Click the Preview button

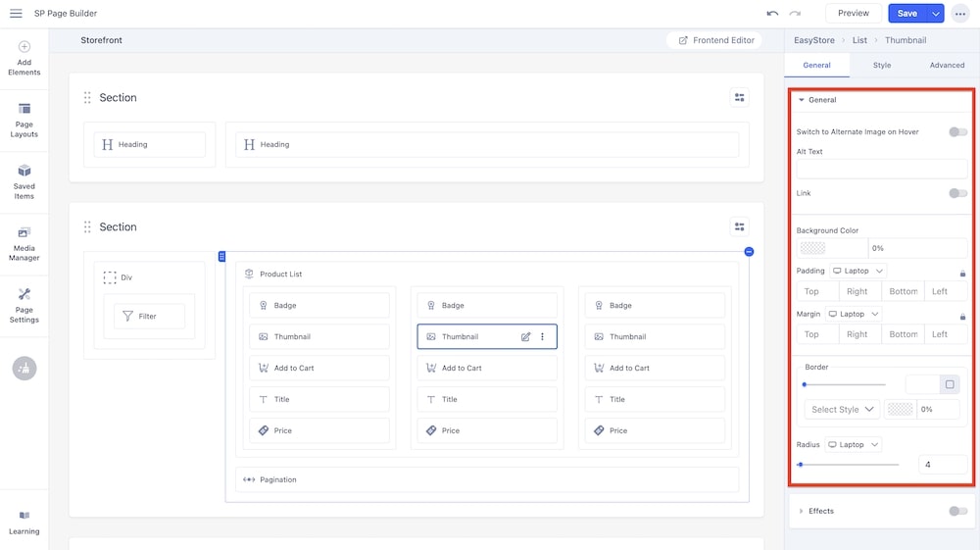pyautogui.click(x=853, y=14)
